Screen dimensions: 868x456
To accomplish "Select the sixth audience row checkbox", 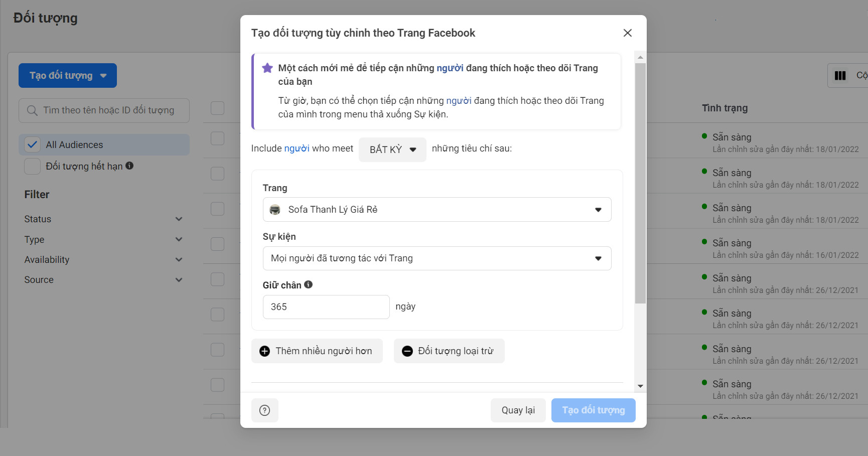I will click(x=217, y=315).
